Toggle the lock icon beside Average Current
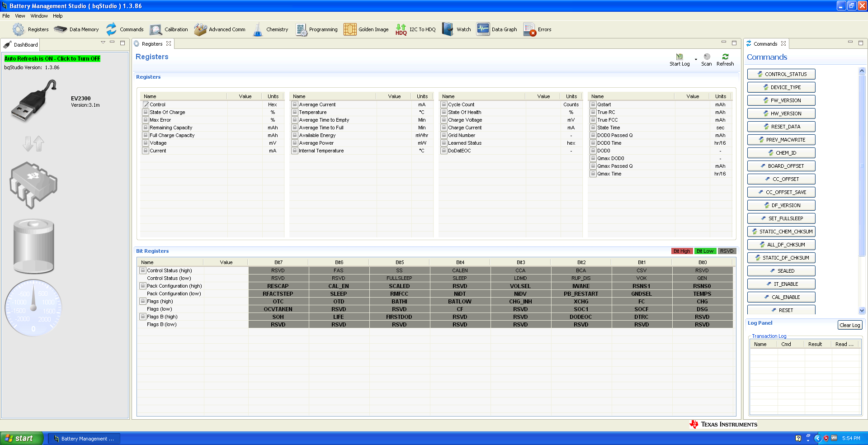 click(x=295, y=104)
